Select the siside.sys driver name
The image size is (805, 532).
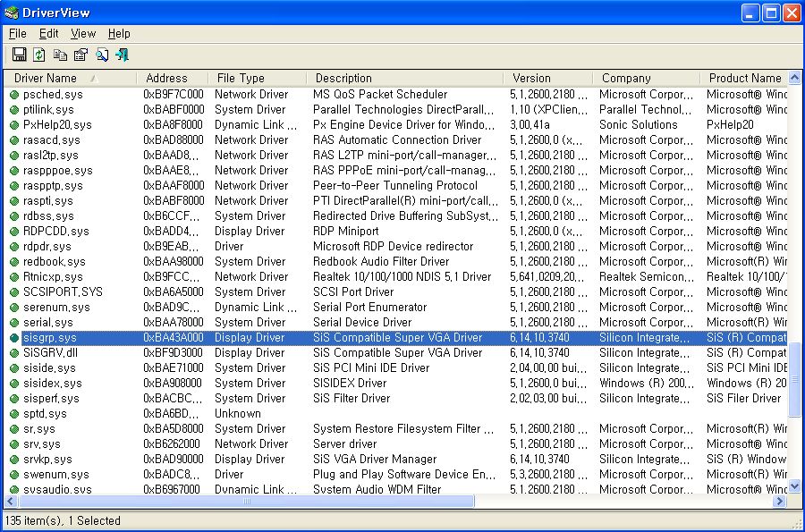click(x=49, y=368)
